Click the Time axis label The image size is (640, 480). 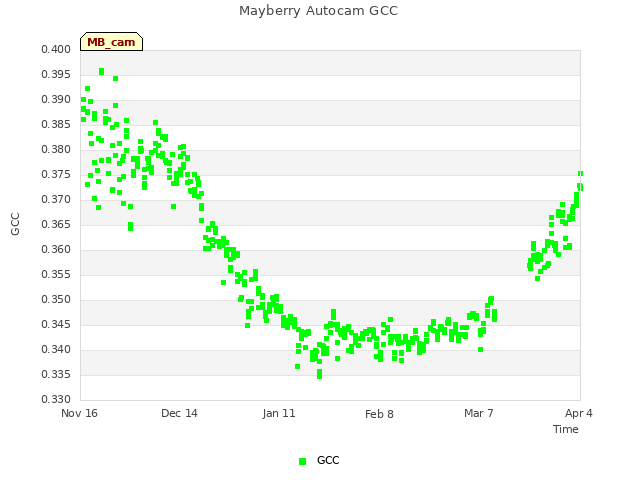pyautogui.click(x=566, y=429)
